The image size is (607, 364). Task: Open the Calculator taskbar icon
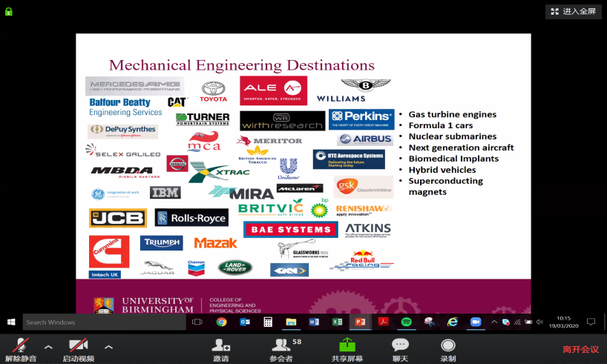(x=268, y=322)
